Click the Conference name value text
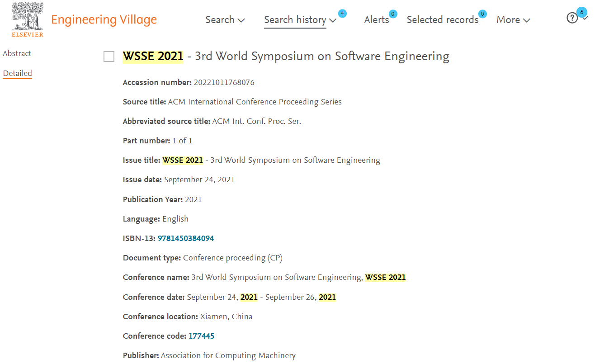The image size is (599, 364). point(299,277)
